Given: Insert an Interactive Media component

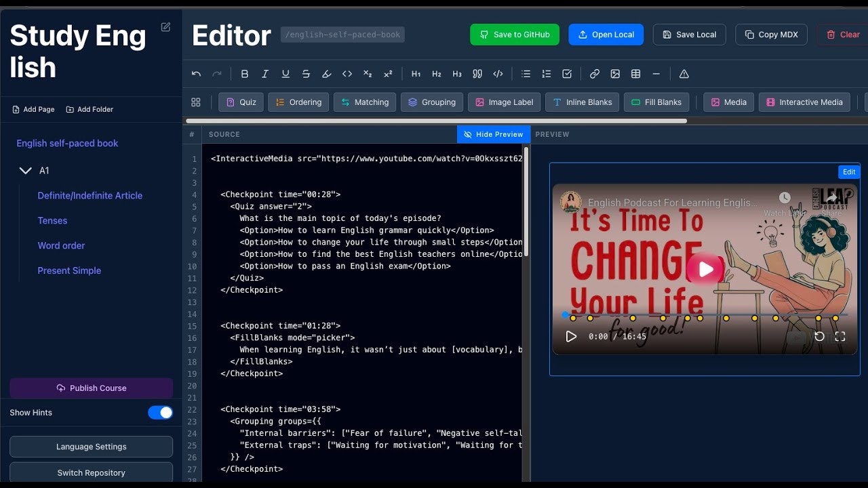Looking at the screenshot, I should click(804, 102).
